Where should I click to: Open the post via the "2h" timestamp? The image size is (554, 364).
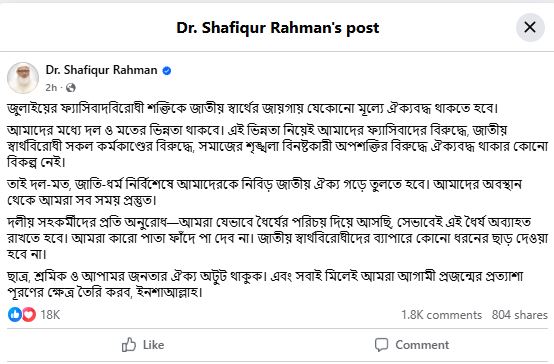tap(51, 88)
